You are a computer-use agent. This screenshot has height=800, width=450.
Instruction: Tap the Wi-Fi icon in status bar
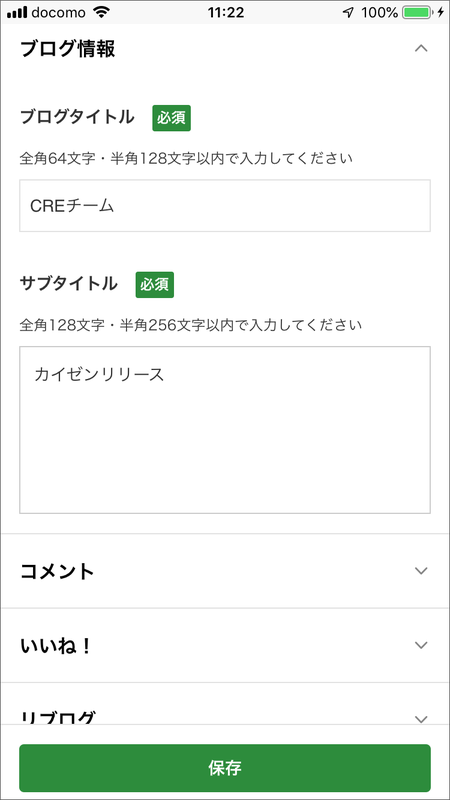[x=102, y=13]
